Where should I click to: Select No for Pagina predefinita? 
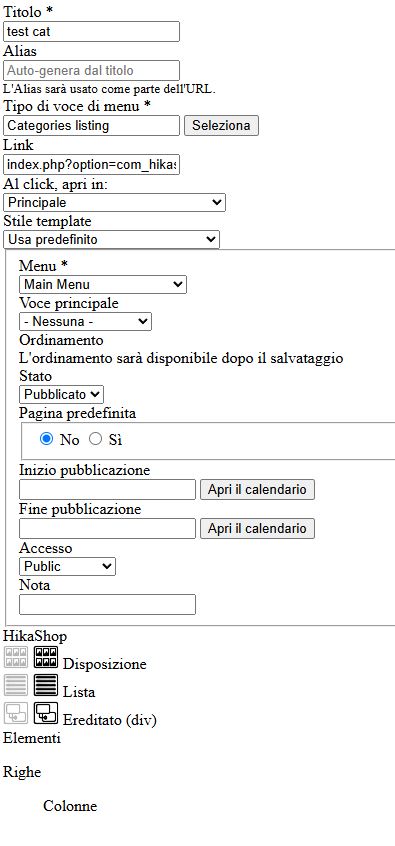[x=46, y=439]
